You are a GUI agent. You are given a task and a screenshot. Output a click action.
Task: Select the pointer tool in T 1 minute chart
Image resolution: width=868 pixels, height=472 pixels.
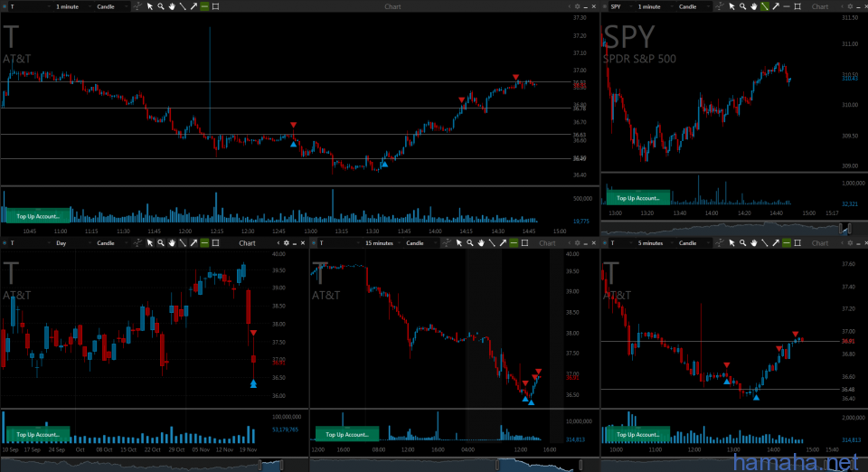149,6
